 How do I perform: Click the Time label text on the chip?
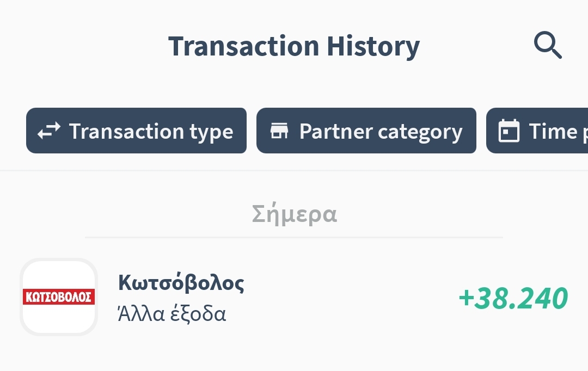553,131
